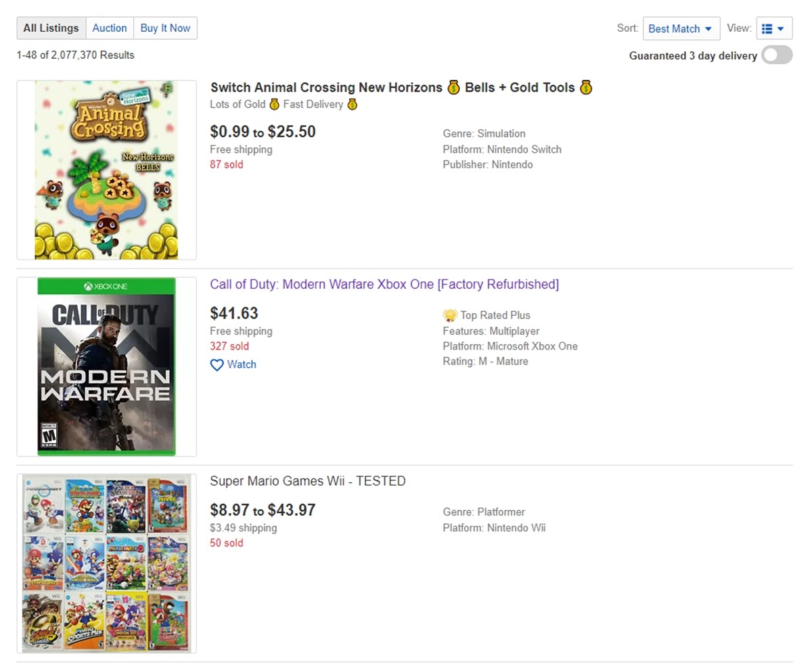Open Super Mario Games Wii listing title
Viewport: 812px width, 664px height.
308,481
